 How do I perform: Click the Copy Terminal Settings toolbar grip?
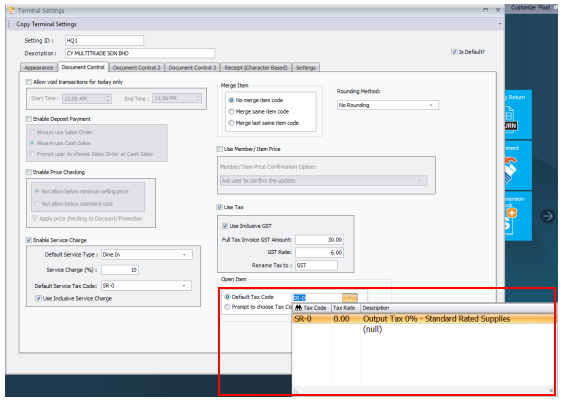(9, 24)
